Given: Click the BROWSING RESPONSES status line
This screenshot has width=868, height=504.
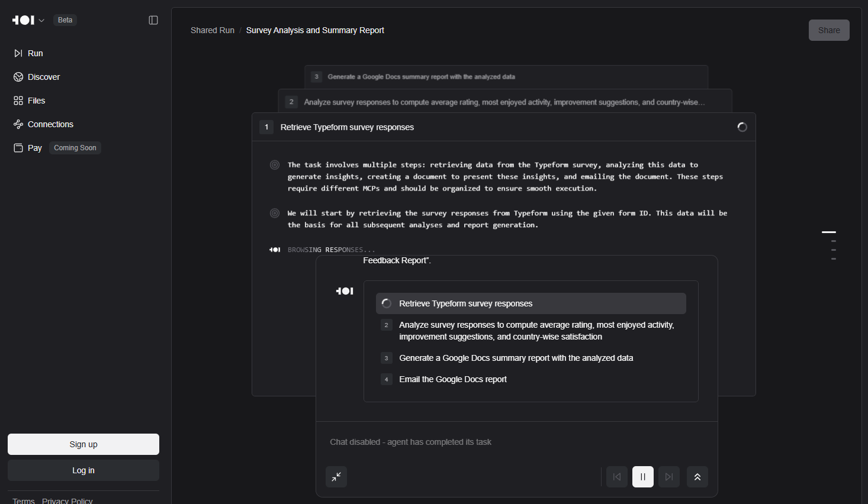Looking at the screenshot, I should [x=332, y=250].
